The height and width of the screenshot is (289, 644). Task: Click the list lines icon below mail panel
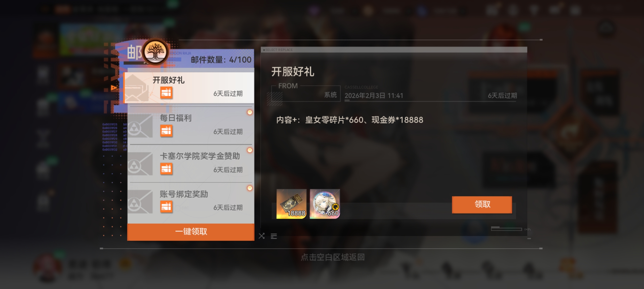tap(274, 236)
